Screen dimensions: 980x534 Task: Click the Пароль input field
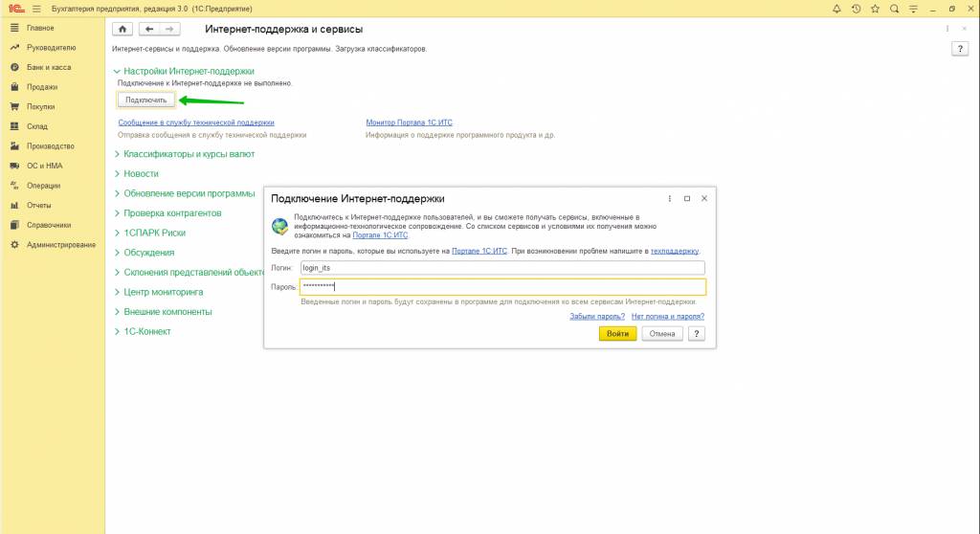click(502, 286)
